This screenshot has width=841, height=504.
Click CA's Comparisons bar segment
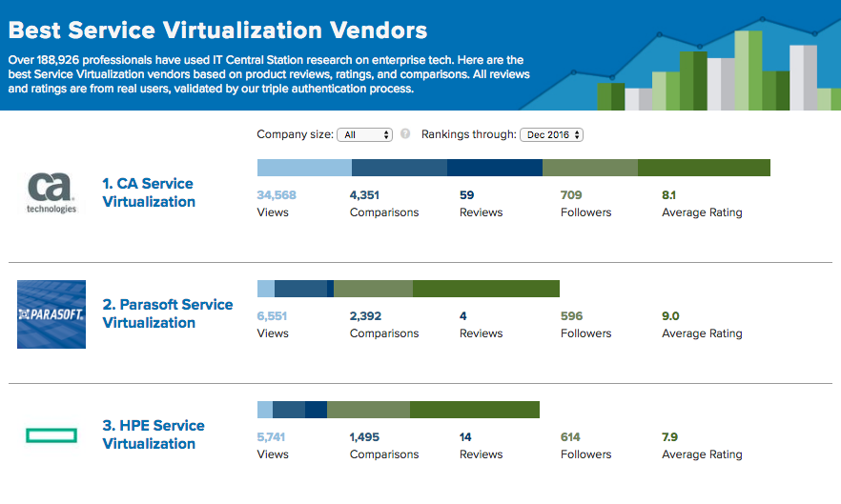point(400,168)
